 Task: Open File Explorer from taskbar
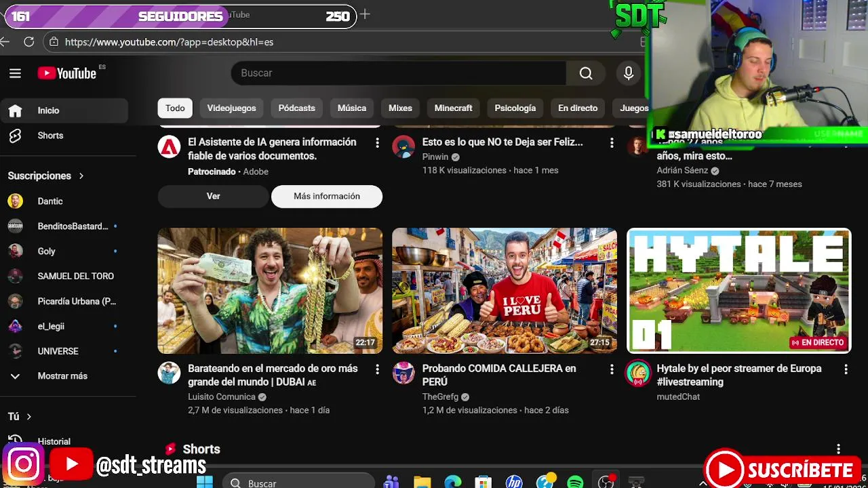(422, 482)
